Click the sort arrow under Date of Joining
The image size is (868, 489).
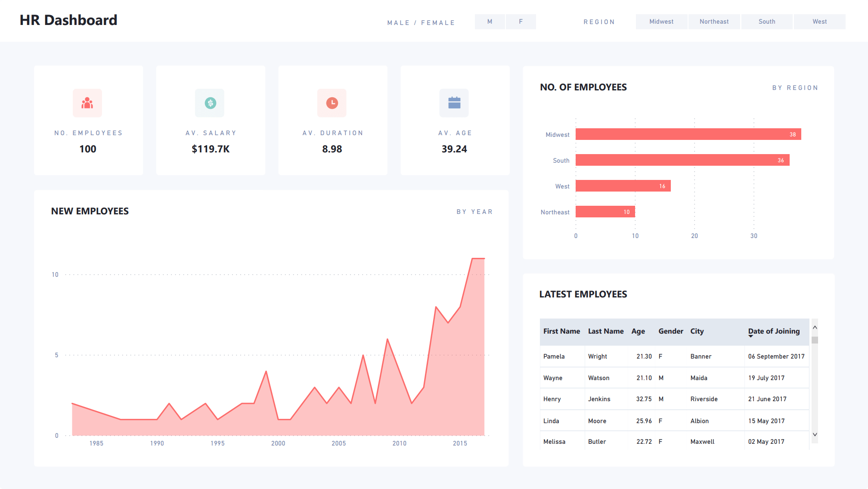(751, 336)
